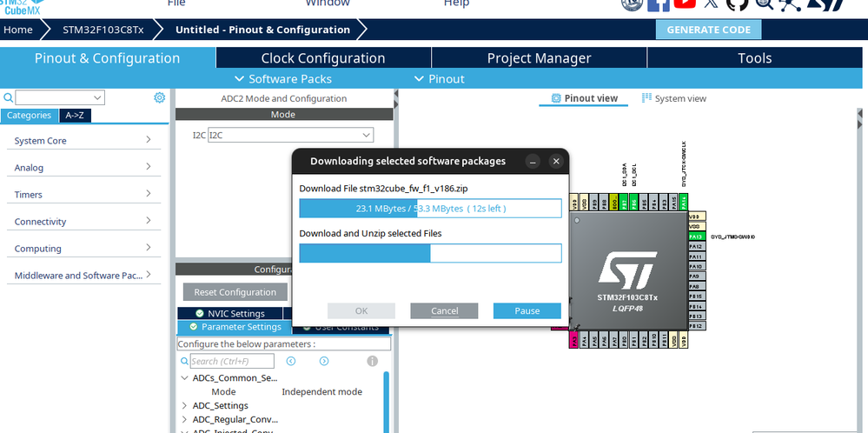Open the Pinout dropdown menu

440,79
